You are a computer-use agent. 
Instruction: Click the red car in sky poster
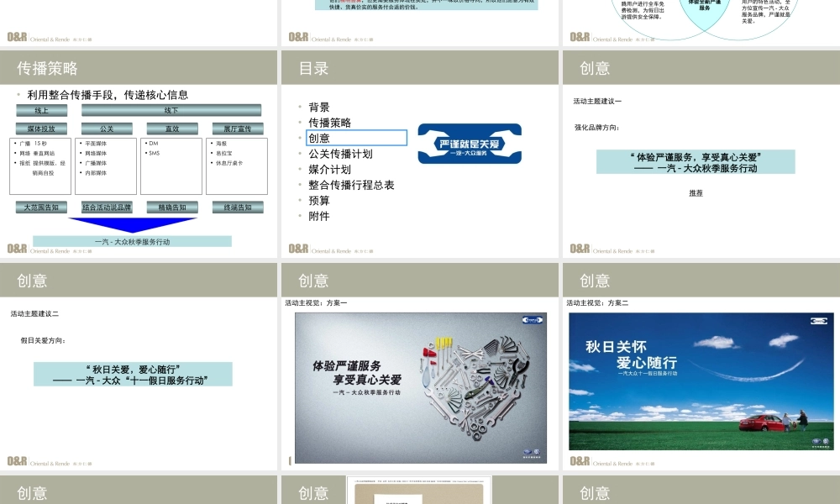[x=761, y=423]
